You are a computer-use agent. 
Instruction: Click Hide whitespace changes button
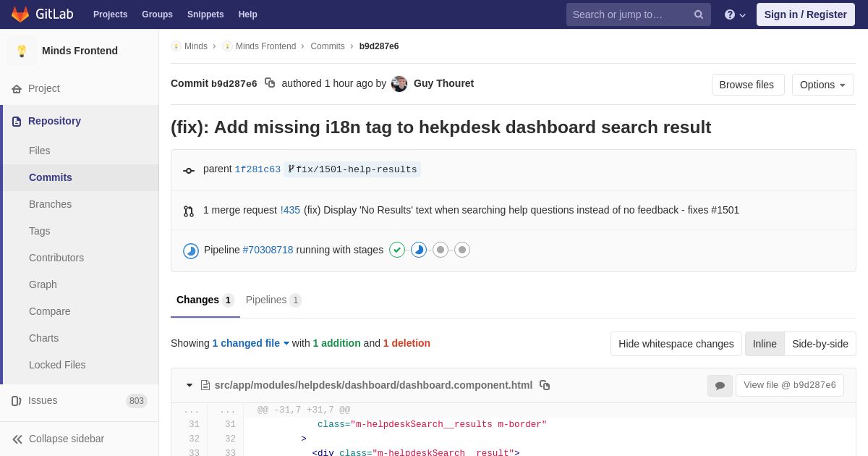[676, 344]
